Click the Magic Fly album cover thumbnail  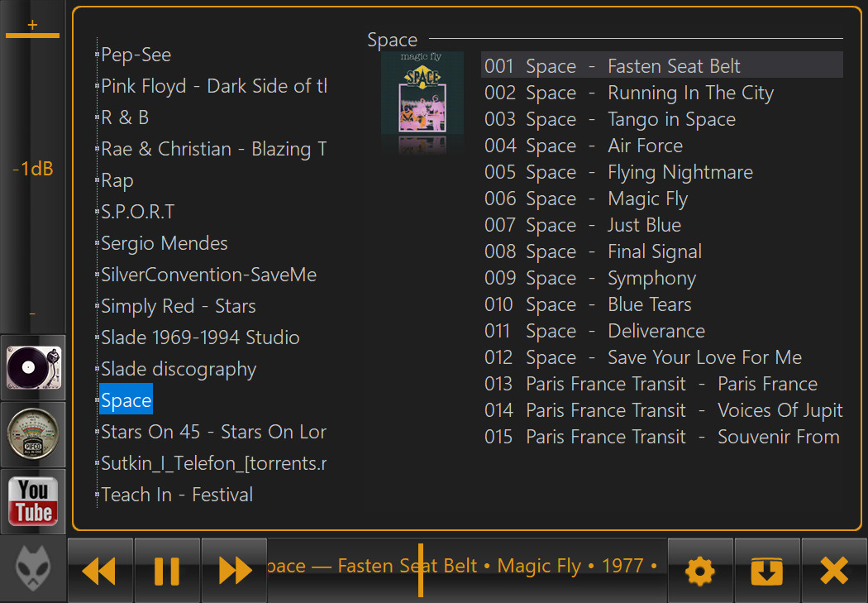422,93
